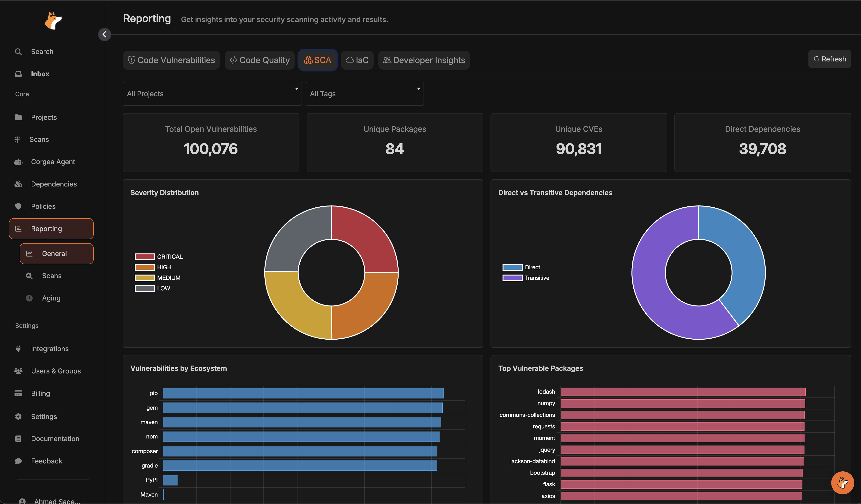Open Integrations plug icon
Image resolution: width=861 pixels, height=504 pixels.
[18, 349]
